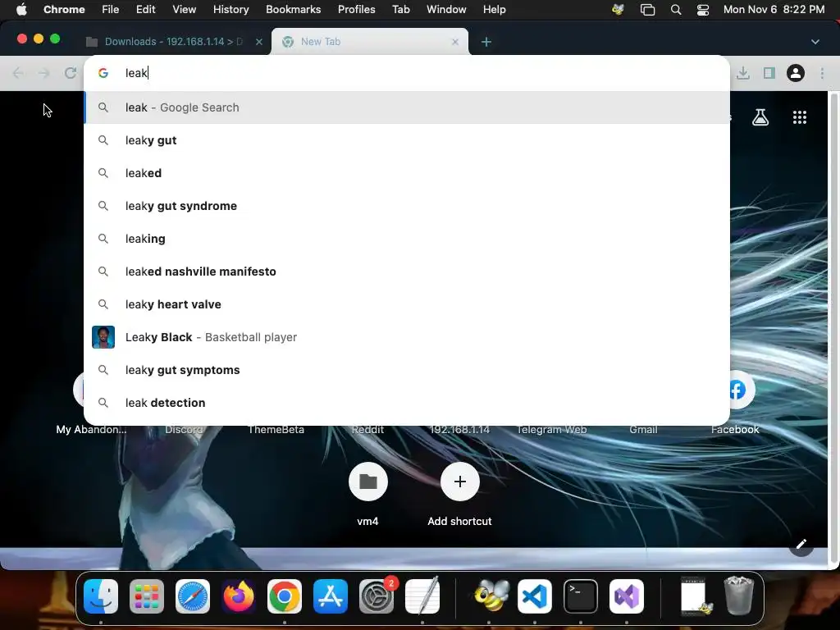Click the Add shortcut plus button
This screenshot has height=630, width=840.
pyautogui.click(x=459, y=482)
